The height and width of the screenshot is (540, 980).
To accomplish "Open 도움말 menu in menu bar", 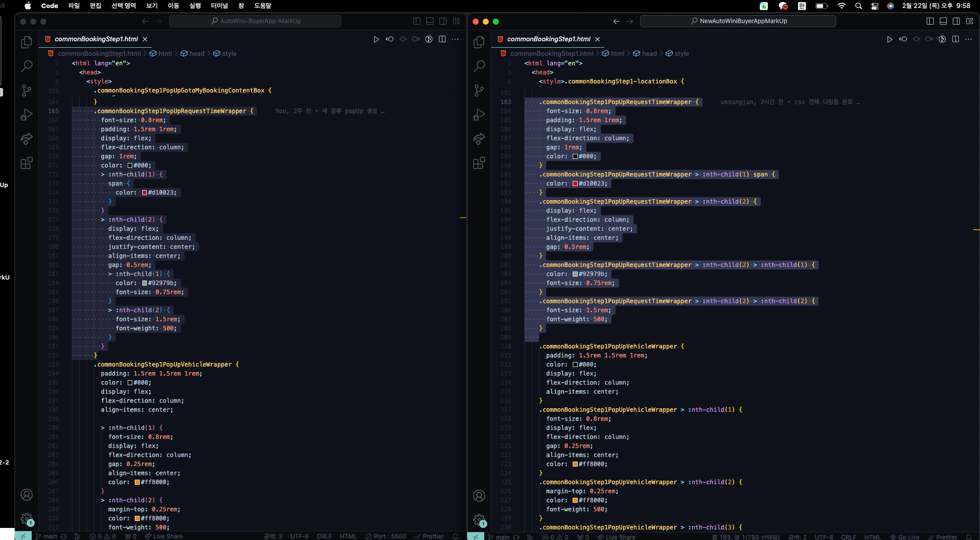I will 262,6.
